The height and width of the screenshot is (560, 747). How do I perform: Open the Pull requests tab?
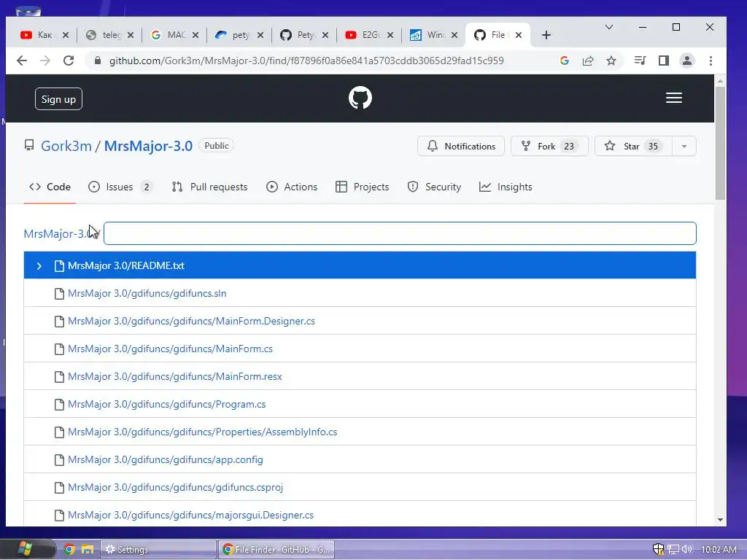pyautogui.click(x=209, y=187)
